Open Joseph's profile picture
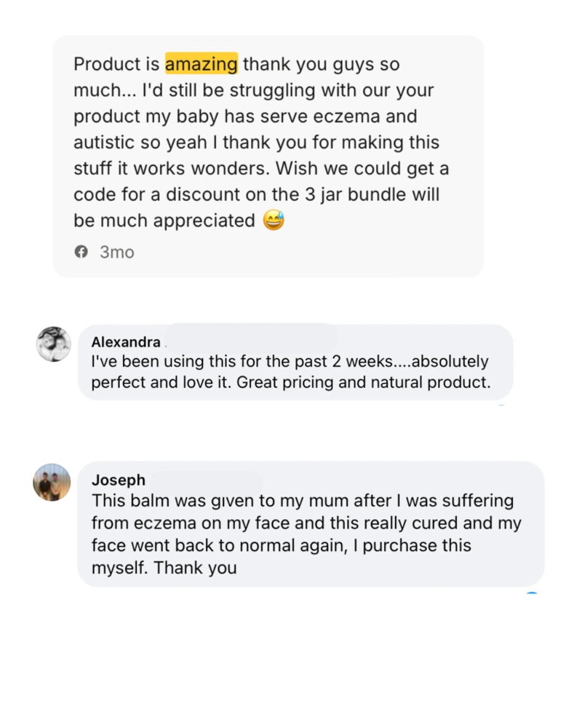The image size is (582, 728). tap(51, 481)
